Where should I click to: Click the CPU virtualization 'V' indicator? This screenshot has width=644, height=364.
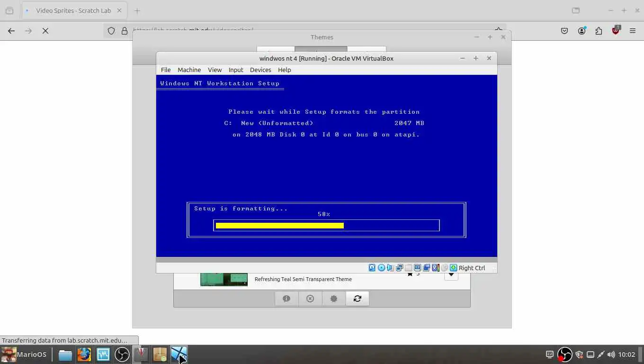[x=435, y=268]
